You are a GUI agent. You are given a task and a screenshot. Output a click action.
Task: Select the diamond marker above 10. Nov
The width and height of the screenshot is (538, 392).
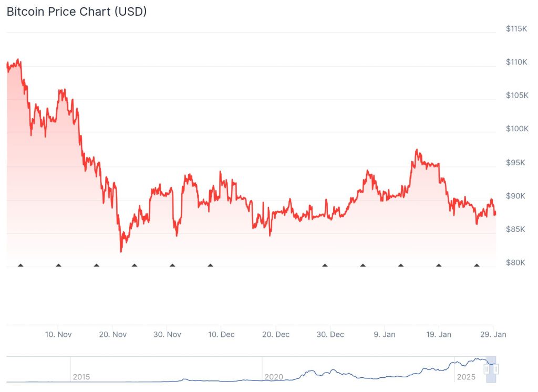58,266
